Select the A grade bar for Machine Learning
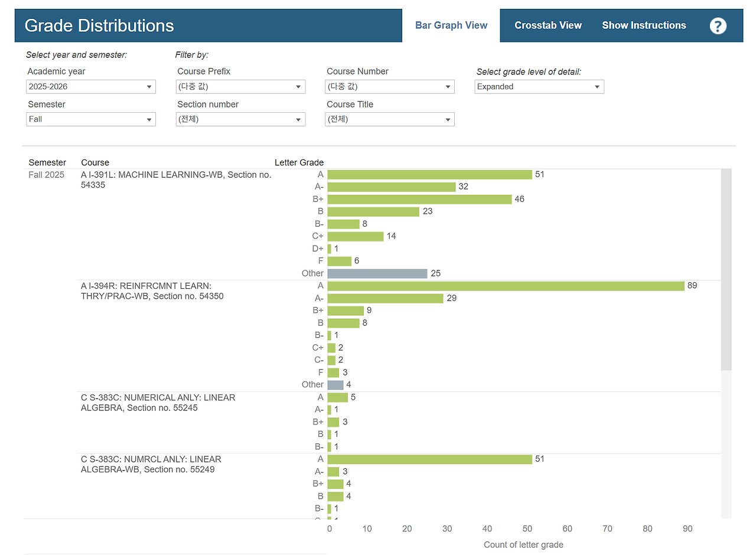756x555 pixels. click(429, 175)
